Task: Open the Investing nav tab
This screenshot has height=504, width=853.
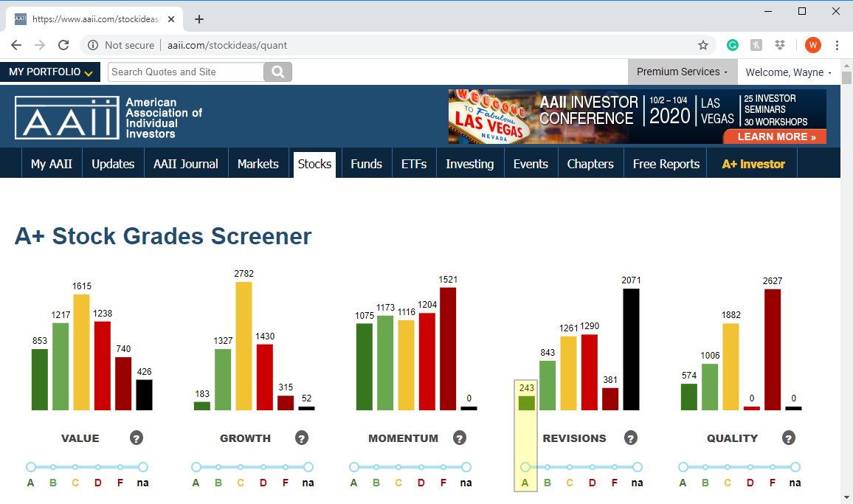Action: [x=470, y=164]
